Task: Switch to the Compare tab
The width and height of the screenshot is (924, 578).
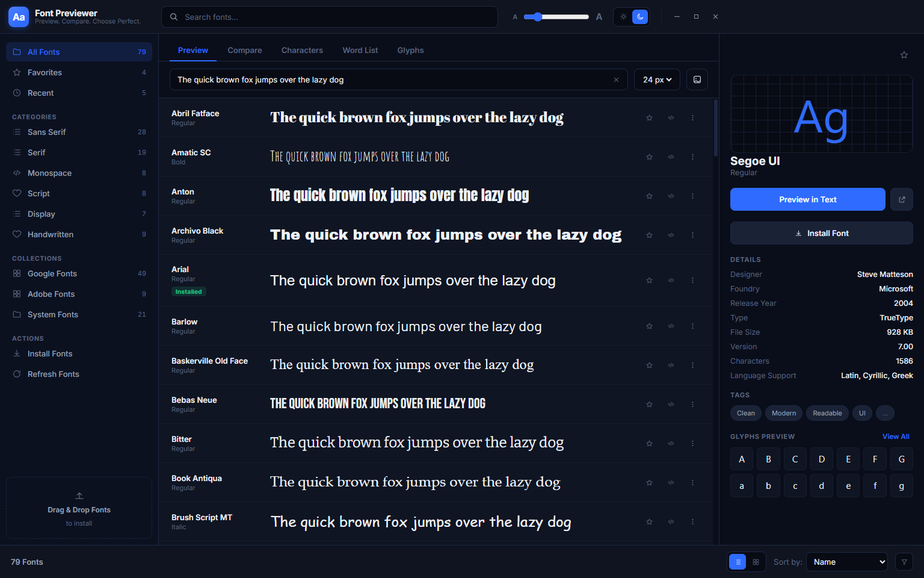Action: click(245, 51)
